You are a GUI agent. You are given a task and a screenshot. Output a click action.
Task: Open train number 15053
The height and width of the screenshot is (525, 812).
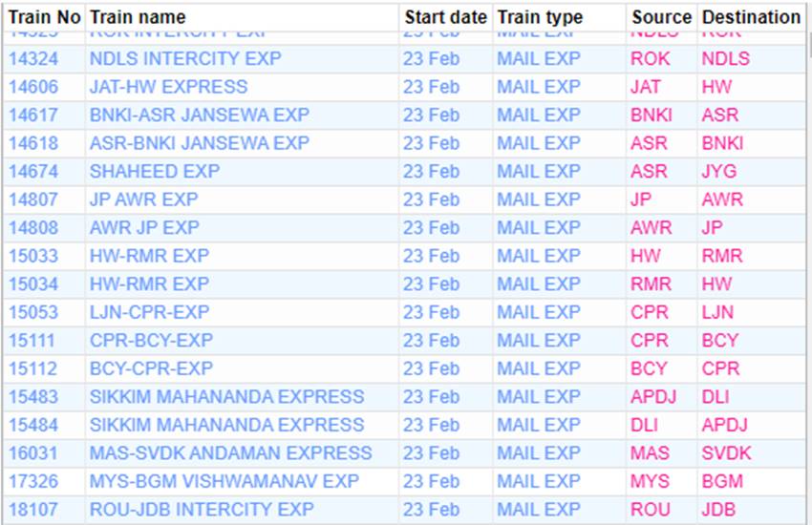pyautogui.click(x=33, y=312)
